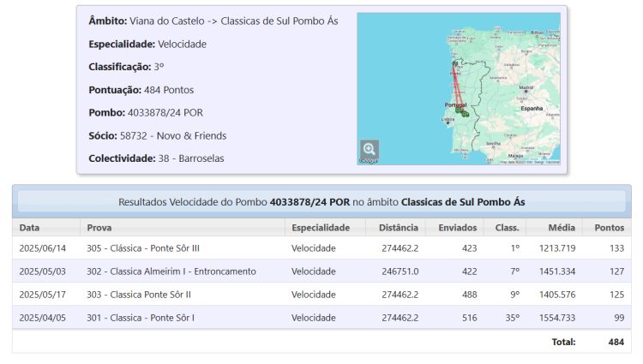Viewport: 643px width, 364px height.
Task: Click the Média column header
Action: [x=562, y=228]
